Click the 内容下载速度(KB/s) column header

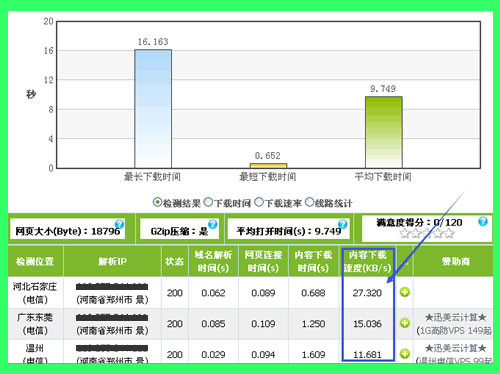click(367, 261)
